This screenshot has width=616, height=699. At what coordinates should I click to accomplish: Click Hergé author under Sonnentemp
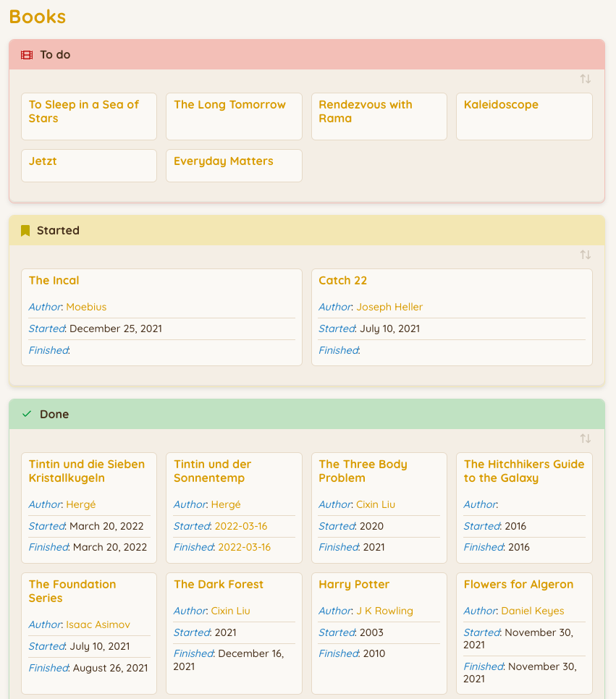point(226,504)
